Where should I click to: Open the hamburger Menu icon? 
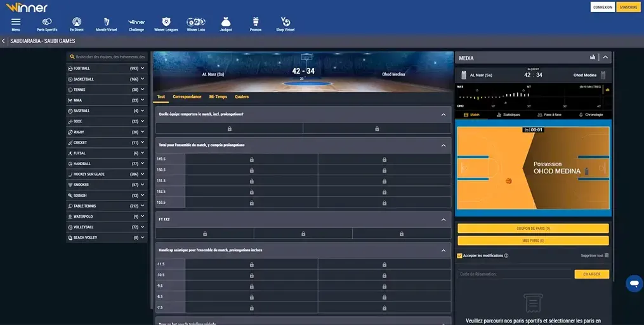point(16,22)
